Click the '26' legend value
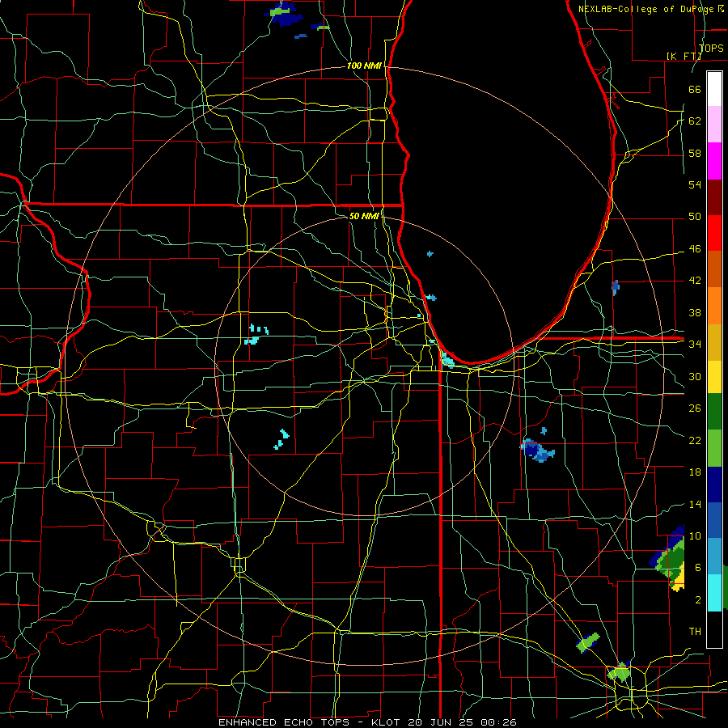The height and width of the screenshot is (728, 728). pos(695,408)
